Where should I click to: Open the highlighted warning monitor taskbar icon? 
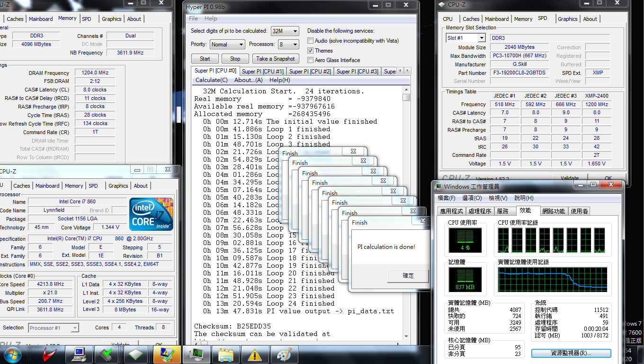pyautogui.click(x=168, y=355)
